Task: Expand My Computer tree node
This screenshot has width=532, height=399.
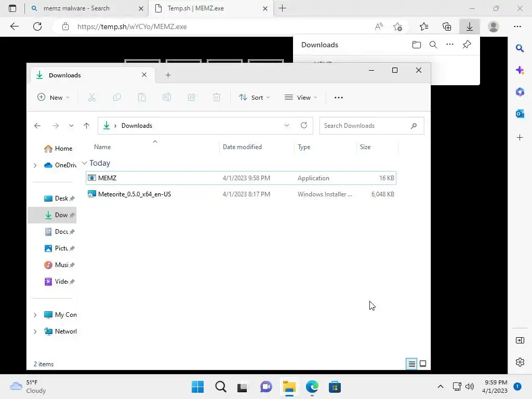Action: pos(35,315)
